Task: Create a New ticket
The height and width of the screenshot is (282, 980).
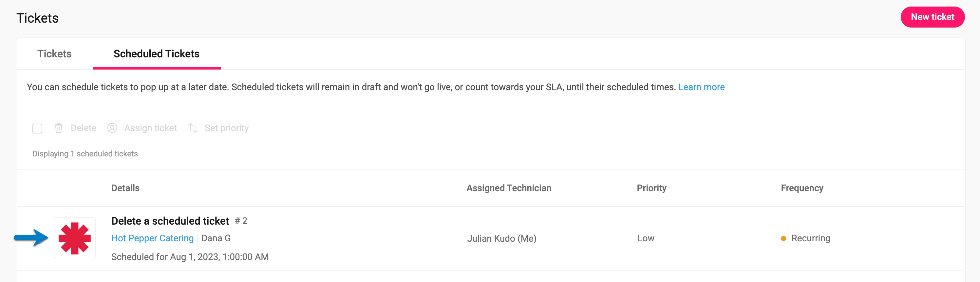Action: tap(933, 17)
